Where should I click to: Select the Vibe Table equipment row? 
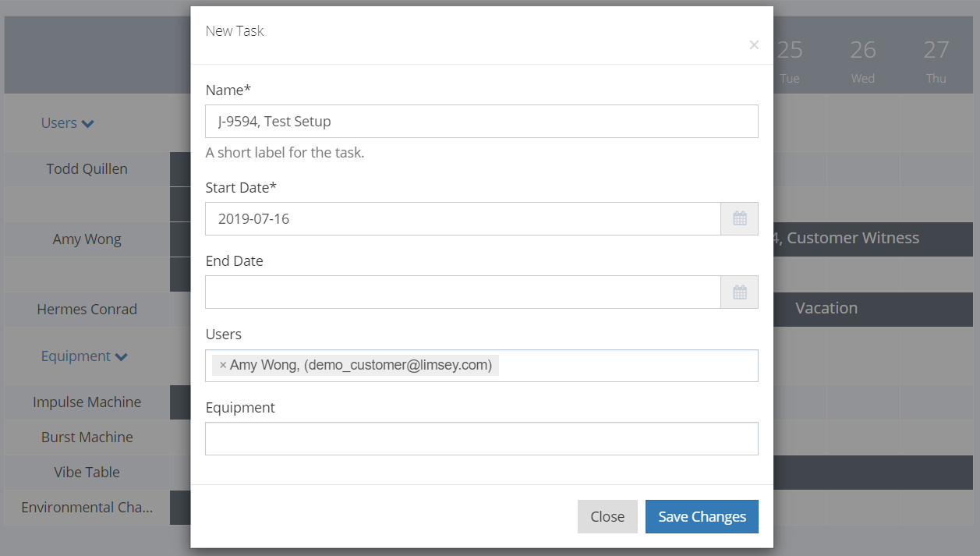pos(87,473)
